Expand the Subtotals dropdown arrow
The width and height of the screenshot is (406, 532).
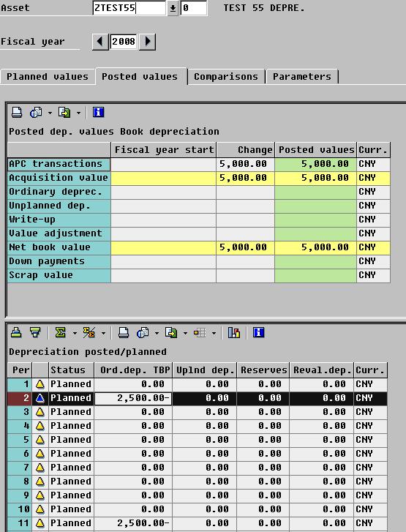[103, 333]
